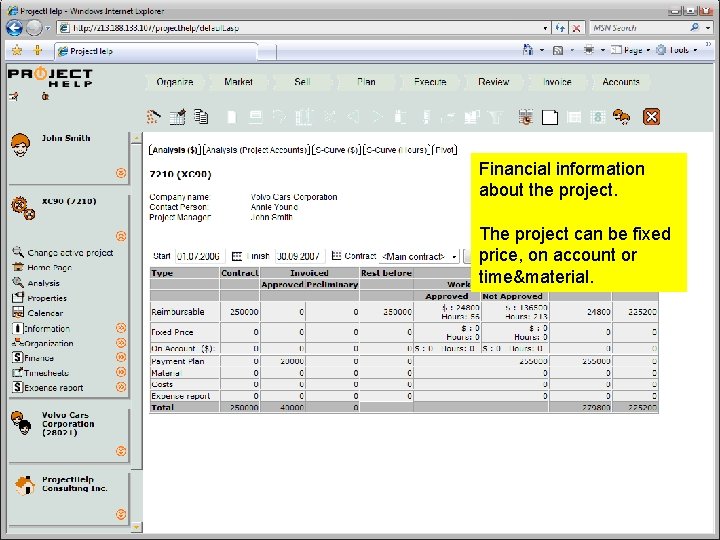
Task: Click Properties sidebar link
Action: (47, 298)
